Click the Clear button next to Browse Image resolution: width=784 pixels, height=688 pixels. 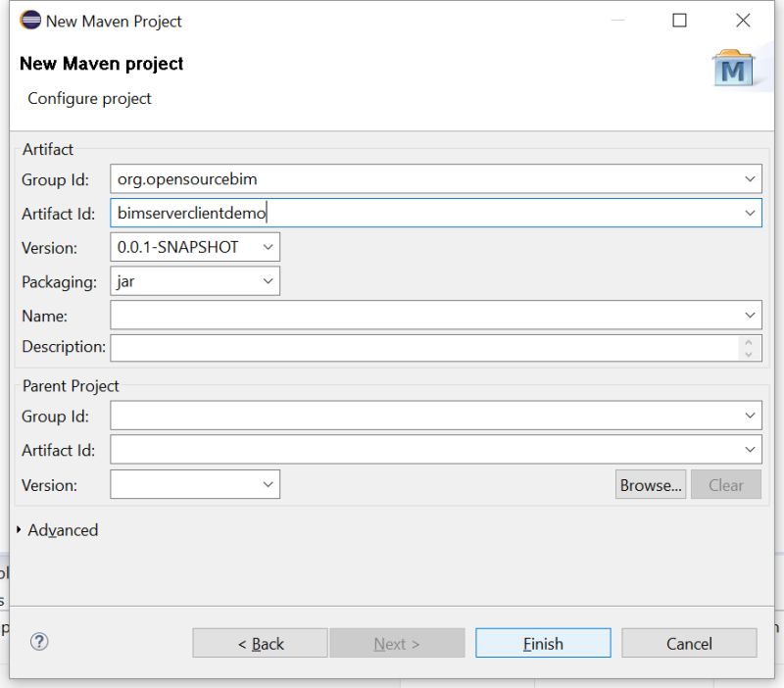726,484
